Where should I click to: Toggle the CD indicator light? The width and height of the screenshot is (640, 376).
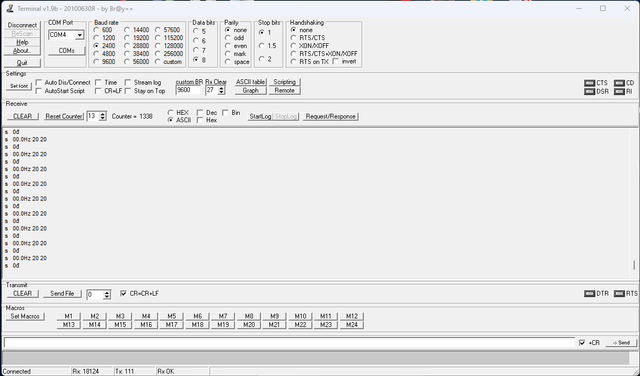[x=619, y=83]
